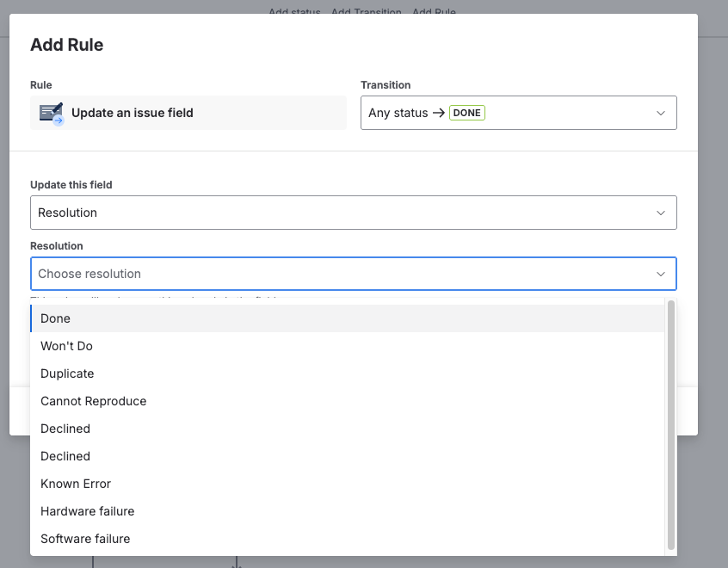Click the Any status transition text
728x568 pixels.
398,113
